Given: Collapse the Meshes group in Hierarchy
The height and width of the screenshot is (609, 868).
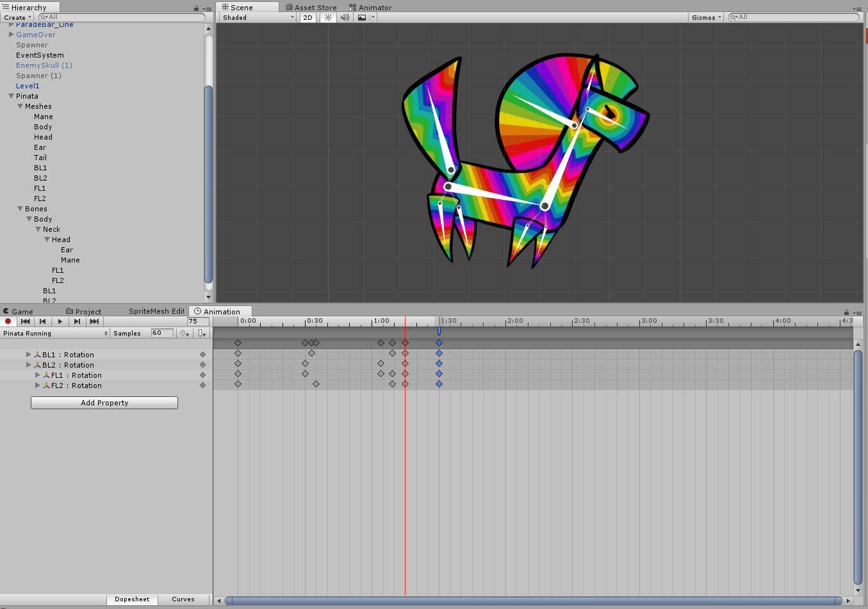Looking at the screenshot, I should [20, 106].
